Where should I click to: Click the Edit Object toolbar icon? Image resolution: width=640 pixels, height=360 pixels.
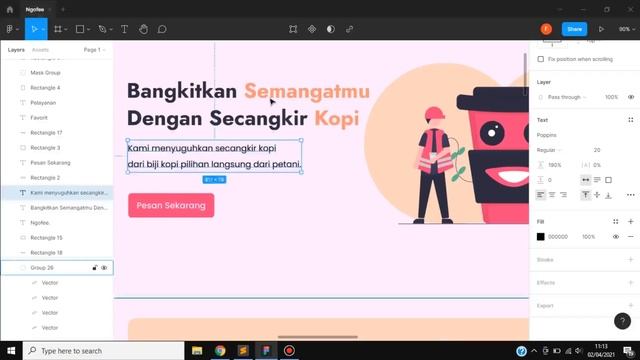click(x=293, y=29)
